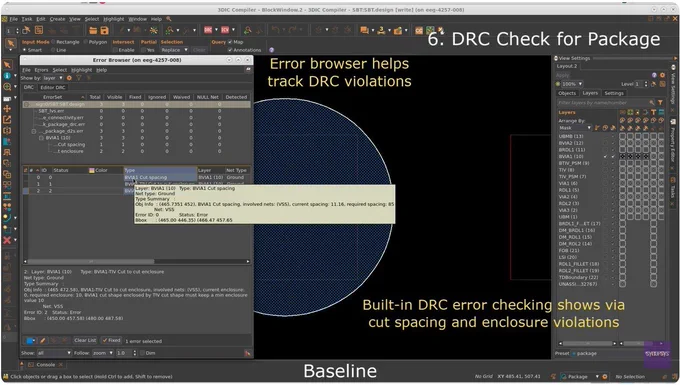Click the Layout.2 tab in View Settings

pos(567,66)
